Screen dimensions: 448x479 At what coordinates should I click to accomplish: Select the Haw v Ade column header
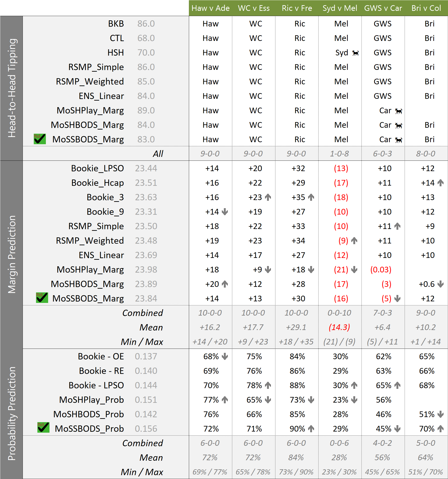(x=210, y=8)
